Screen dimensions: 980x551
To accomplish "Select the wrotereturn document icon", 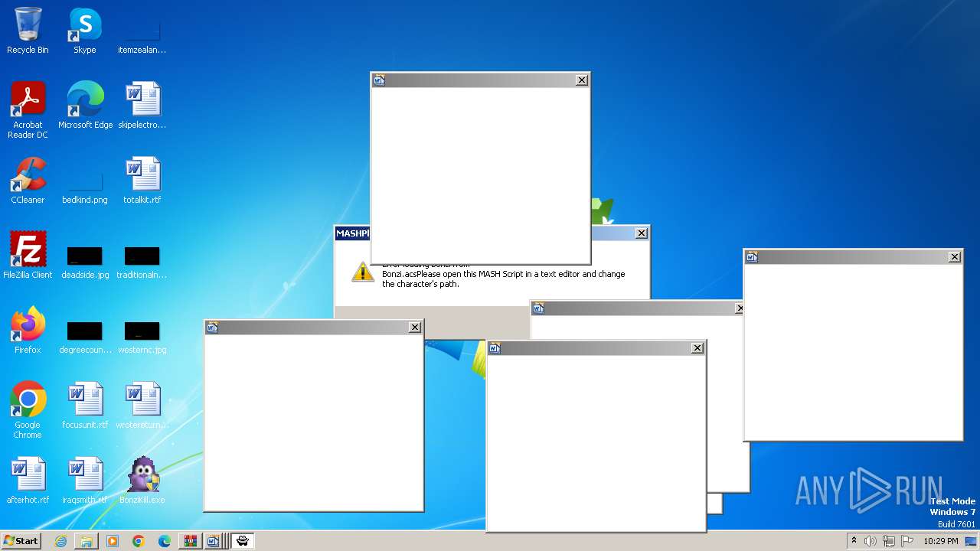I will [x=142, y=406].
